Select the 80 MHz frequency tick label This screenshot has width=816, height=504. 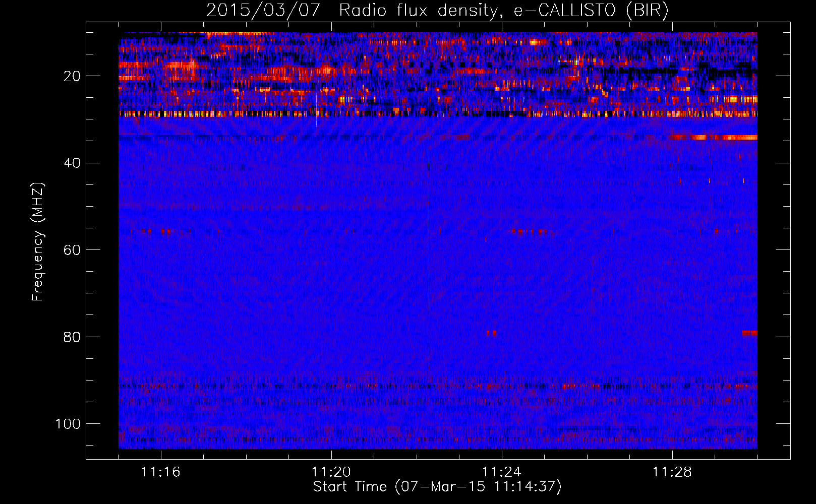click(x=73, y=337)
